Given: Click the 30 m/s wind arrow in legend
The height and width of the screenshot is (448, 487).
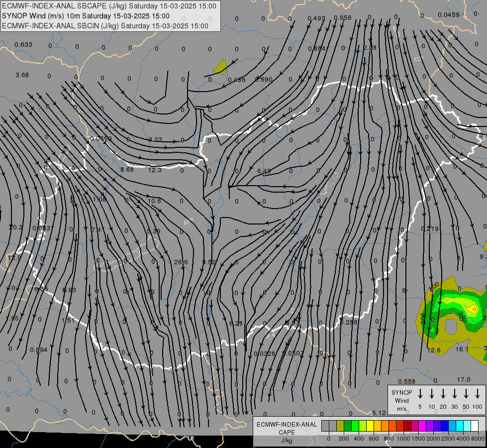Looking at the screenshot, I should click(x=455, y=393).
